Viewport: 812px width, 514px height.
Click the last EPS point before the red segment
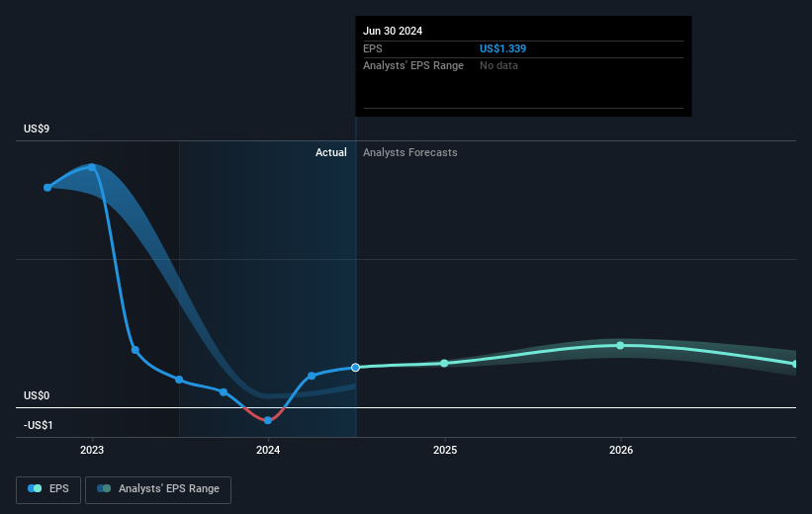tap(224, 391)
